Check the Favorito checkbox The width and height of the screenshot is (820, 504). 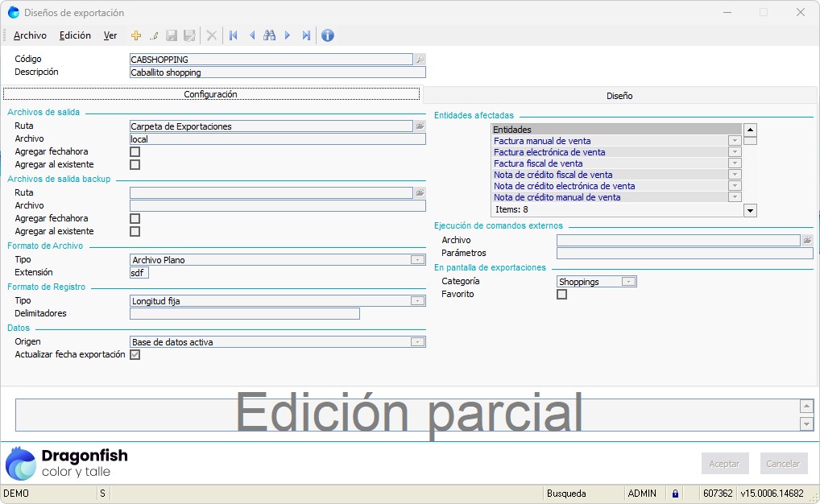(562, 295)
